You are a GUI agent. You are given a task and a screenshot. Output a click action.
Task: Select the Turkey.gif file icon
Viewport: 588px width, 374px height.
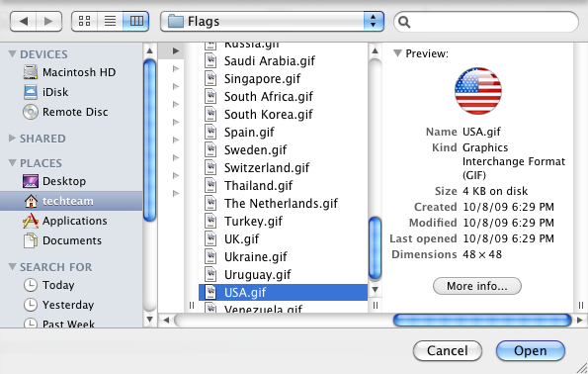pos(210,221)
